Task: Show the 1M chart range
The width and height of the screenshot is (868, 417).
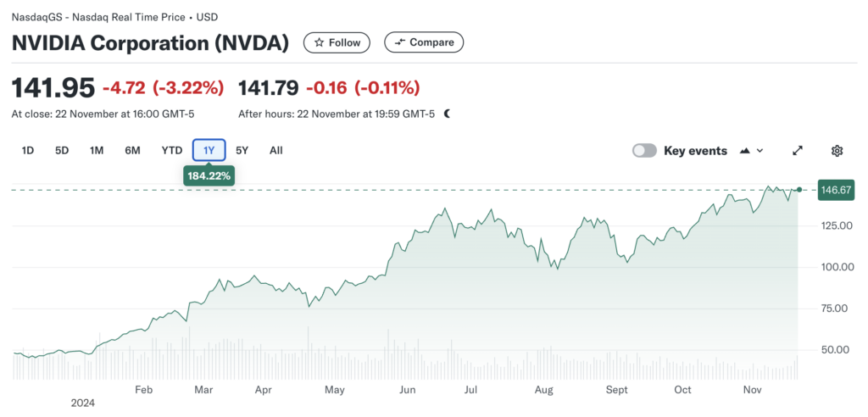Action: (97, 151)
